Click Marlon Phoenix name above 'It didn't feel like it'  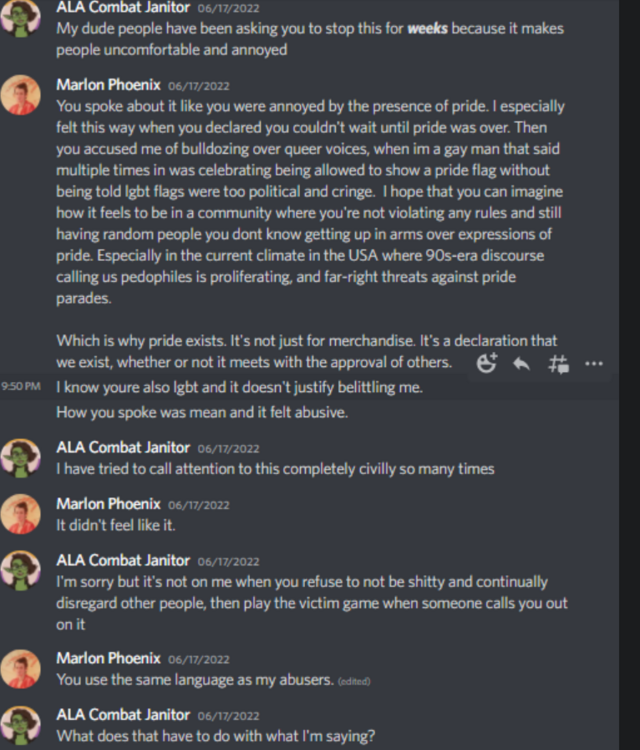[108, 504]
